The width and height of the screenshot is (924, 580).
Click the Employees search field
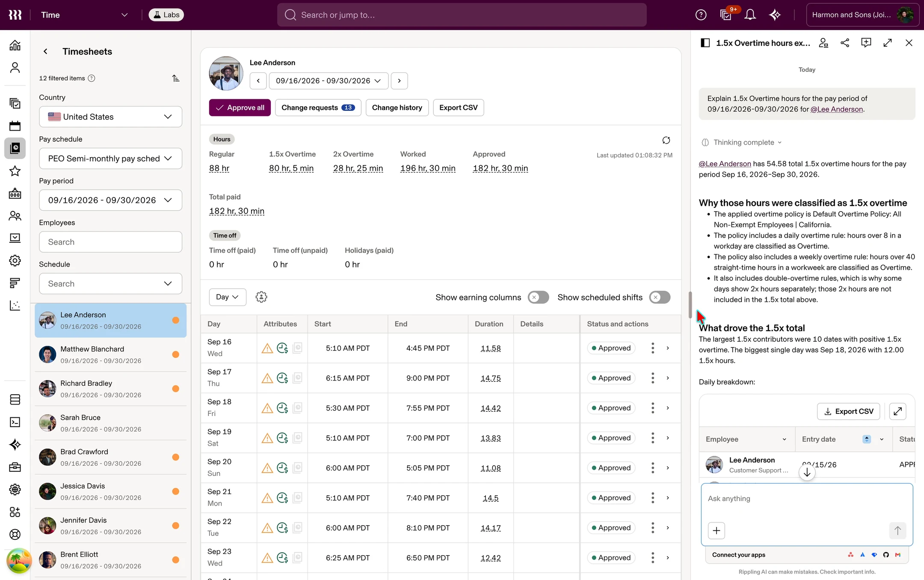[x=110, y=242]
